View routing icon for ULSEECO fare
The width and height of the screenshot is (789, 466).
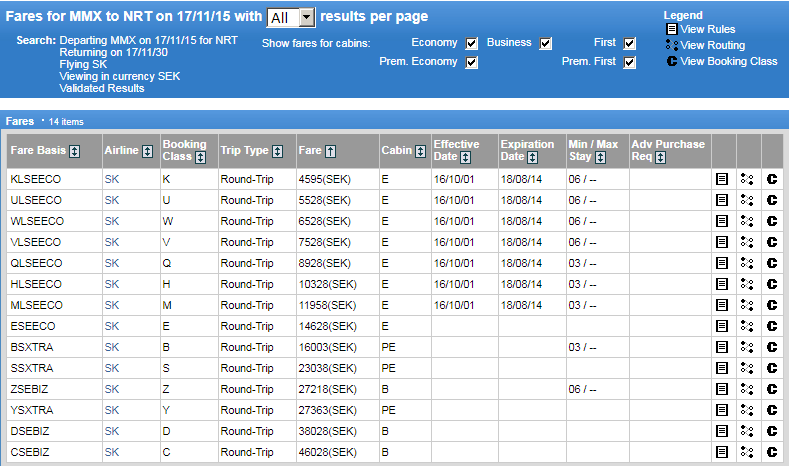(747, 200)
